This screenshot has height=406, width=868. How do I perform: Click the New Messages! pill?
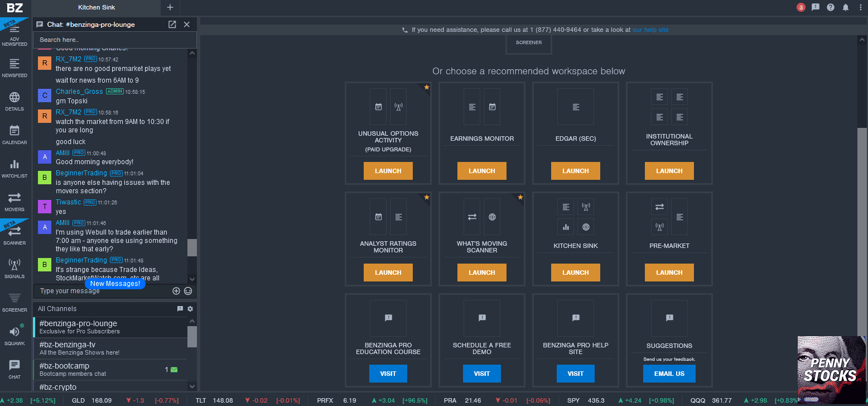(x=115, y=284)
